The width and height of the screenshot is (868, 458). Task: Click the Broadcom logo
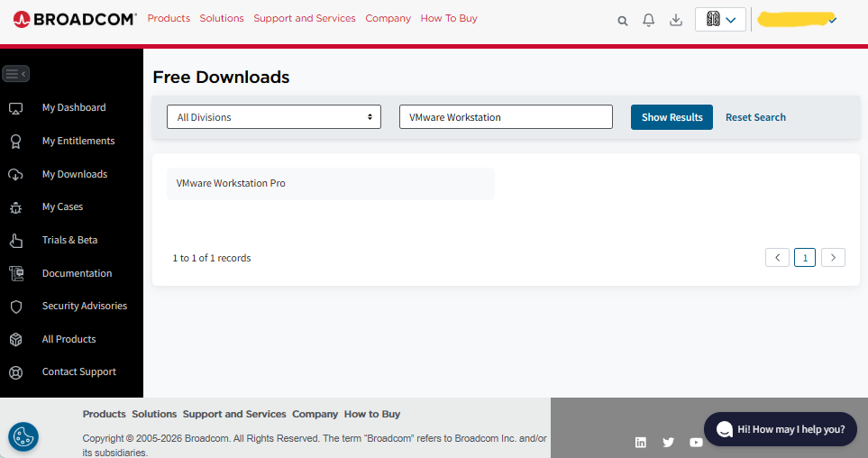(x=74, y=19)
